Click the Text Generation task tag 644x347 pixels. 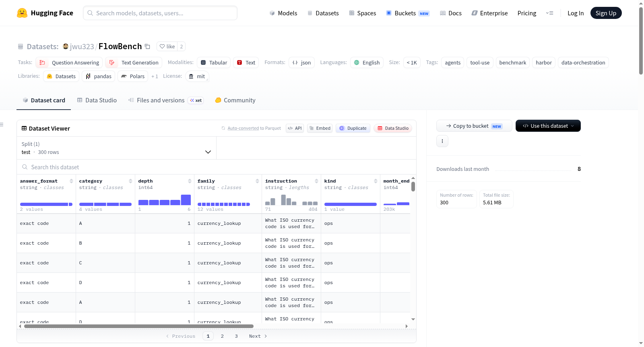click(134, 62)
